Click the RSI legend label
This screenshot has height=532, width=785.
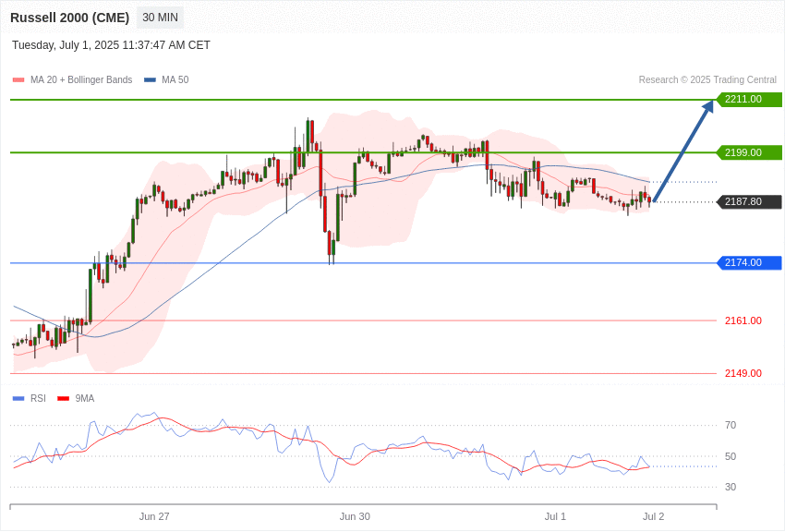click(x=38, y=398)
